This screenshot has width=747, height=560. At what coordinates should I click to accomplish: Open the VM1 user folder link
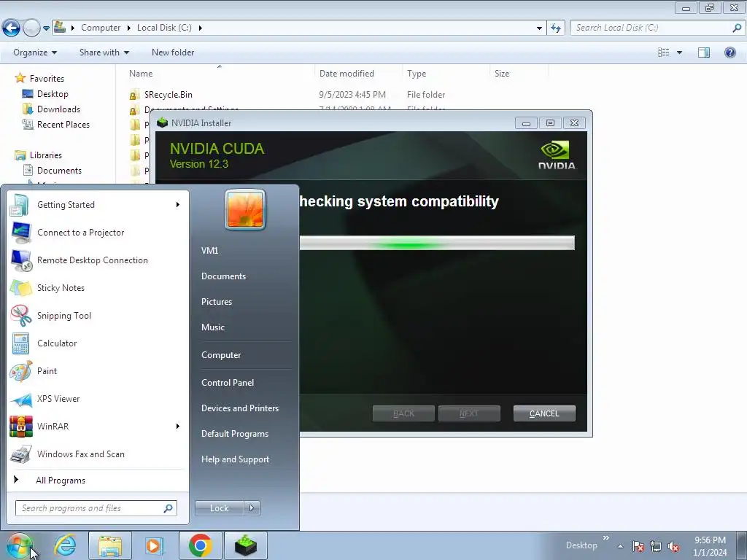[x=209, y=251]
